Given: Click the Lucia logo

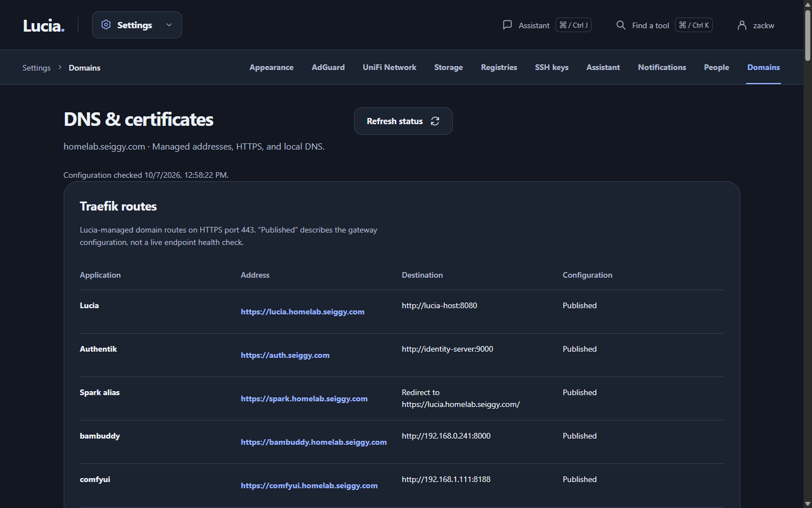Looking at the screenshot, I should 43,25.
